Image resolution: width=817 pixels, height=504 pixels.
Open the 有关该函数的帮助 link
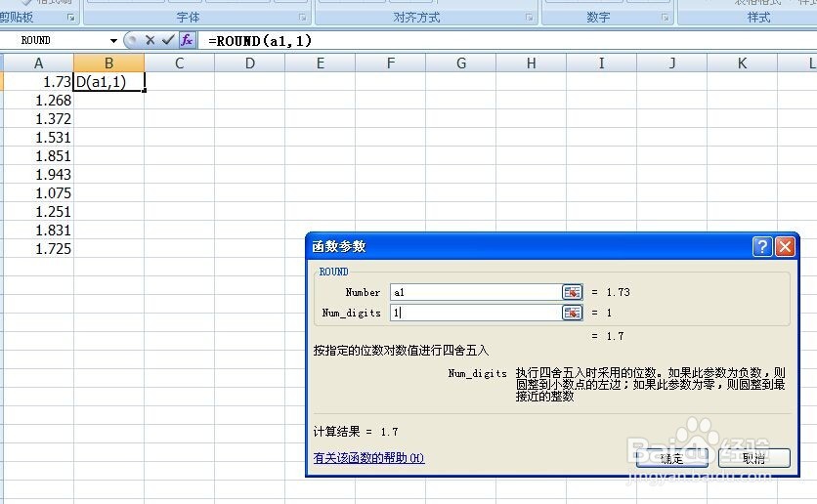coord(368,458)
